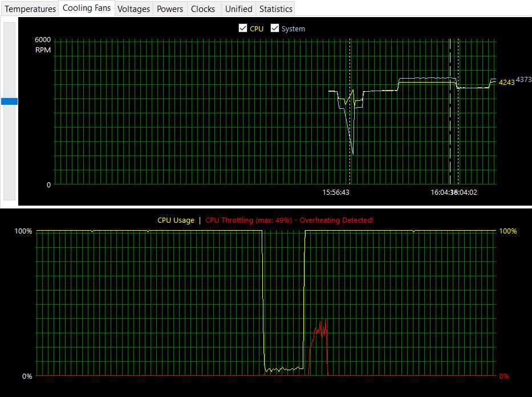Viewport: 532px width, 397px height.
Task: Click the red 0% label at right
Action: click(503, 376)
